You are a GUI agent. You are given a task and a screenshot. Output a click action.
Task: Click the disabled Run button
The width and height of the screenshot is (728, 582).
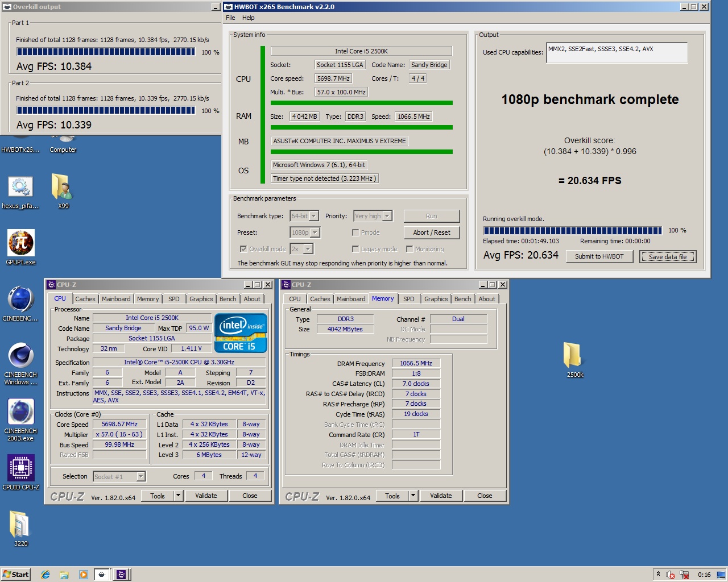click(x=432, y=216)
